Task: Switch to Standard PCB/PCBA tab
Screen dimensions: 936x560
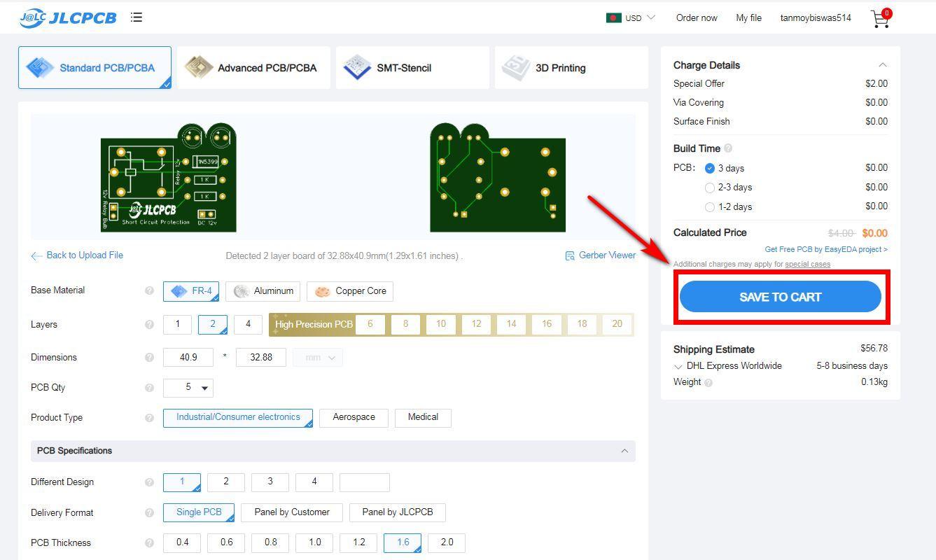Action: click(95, 68)
